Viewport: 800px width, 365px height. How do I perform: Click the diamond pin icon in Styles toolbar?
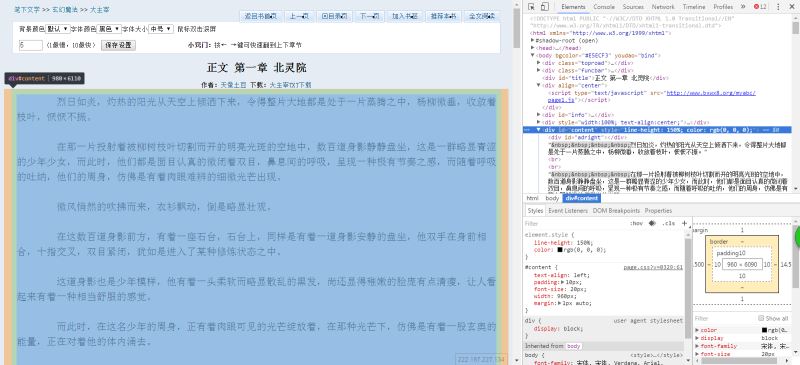(x=652, y=224)
